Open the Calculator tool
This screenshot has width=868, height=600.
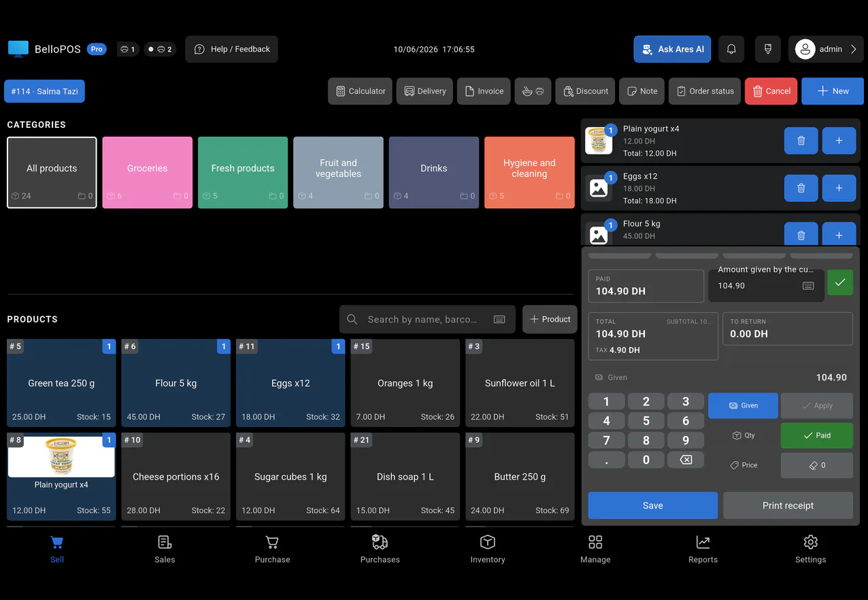(x=360, y=91)
